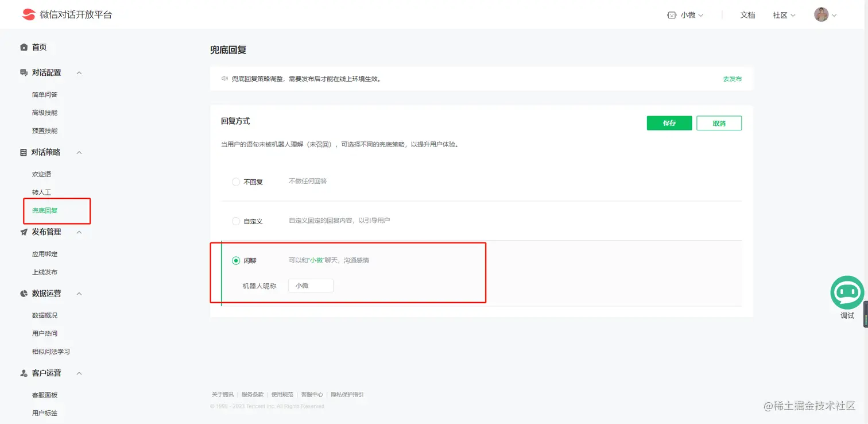Click the 机器人昵称 input field
This screenshot has height=424, width=868.
coord(311,285)
